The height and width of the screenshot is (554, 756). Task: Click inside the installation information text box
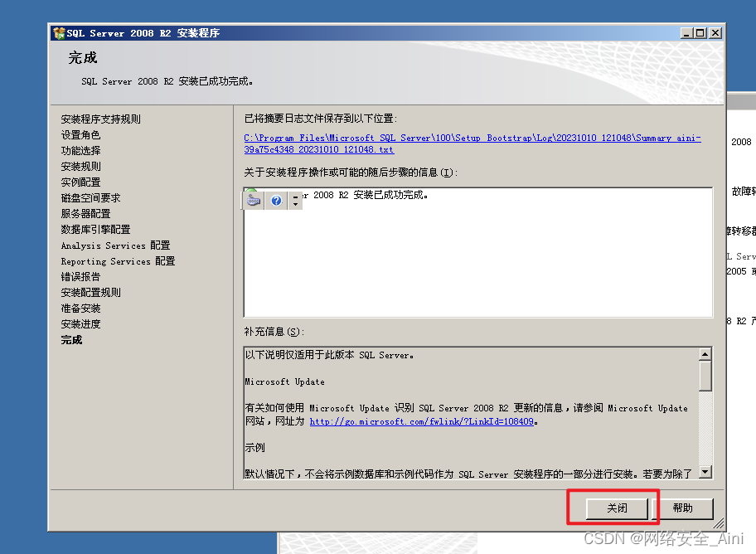[477, 252]
